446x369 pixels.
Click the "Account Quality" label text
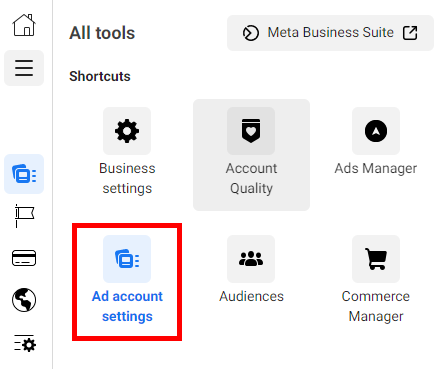pos(251,178)
